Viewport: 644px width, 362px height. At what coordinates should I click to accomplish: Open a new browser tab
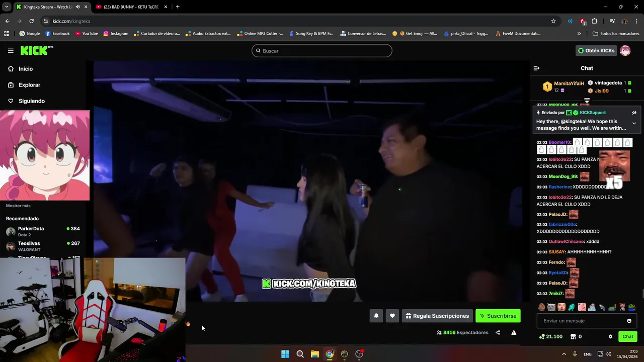[x=178, y=7]
